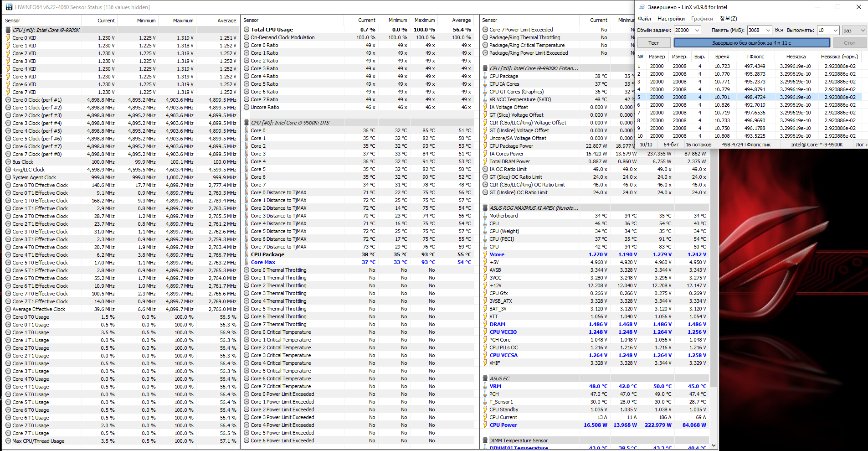Select the "Core 2 T0 Usage" row
Image resolution: width=868 pixels, height=451 pixels.
[121, 348]
